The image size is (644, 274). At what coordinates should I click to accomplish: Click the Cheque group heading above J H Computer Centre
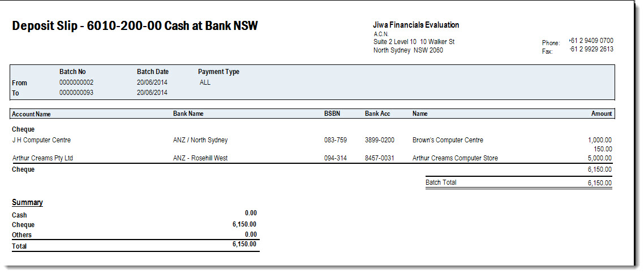[x=23, y=129]
